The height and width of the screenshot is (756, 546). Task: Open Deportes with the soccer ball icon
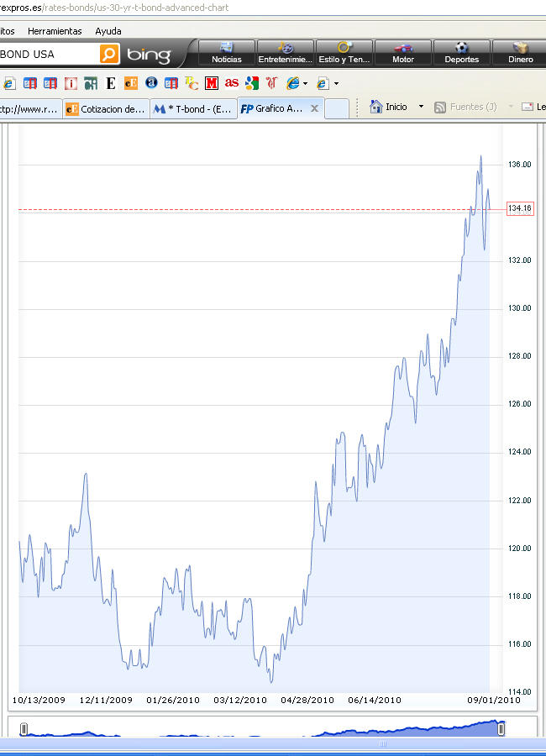click(461, 53)
